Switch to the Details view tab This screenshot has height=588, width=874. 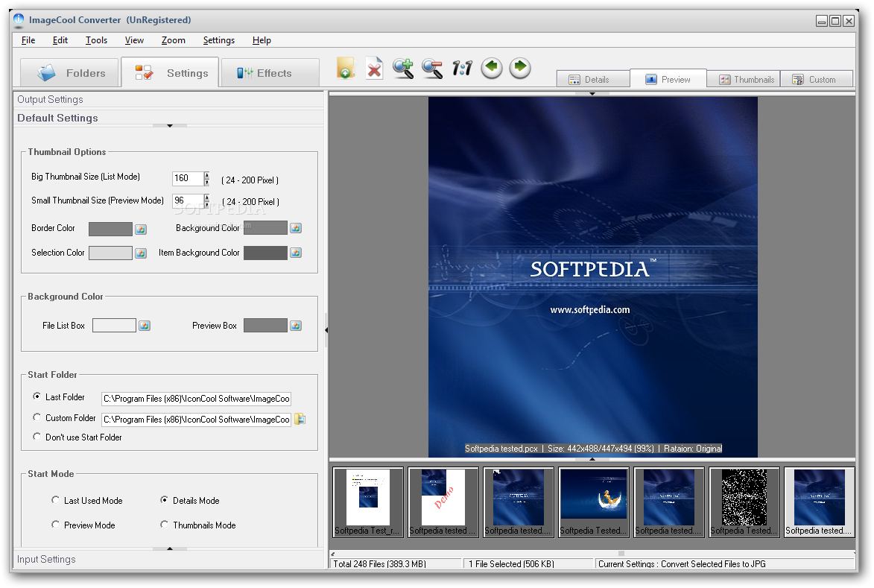593,79
